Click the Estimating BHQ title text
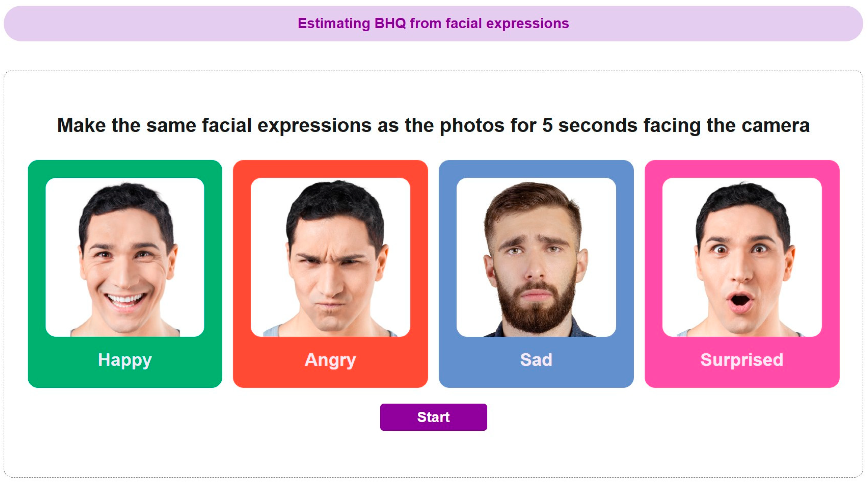 coord(433,23)
